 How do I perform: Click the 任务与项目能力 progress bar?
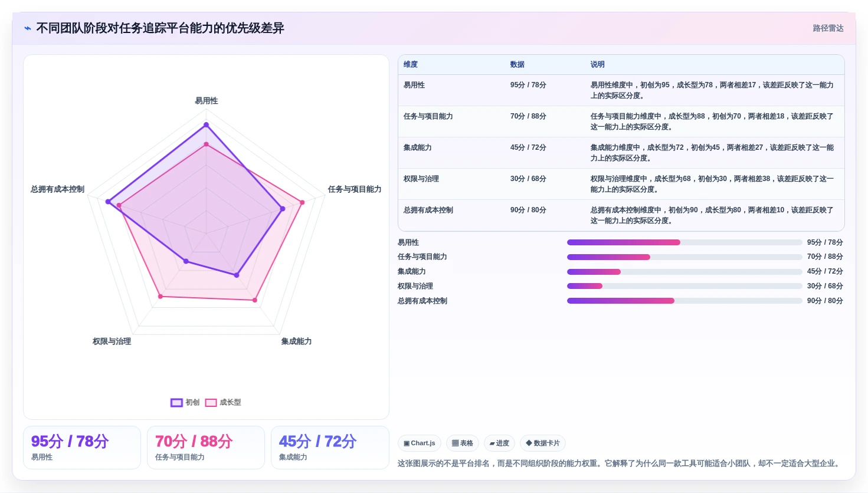click(684, 257)
